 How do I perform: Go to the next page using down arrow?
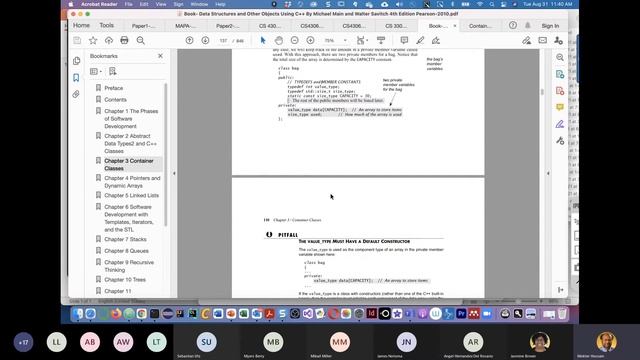click(x=205, y=40)
